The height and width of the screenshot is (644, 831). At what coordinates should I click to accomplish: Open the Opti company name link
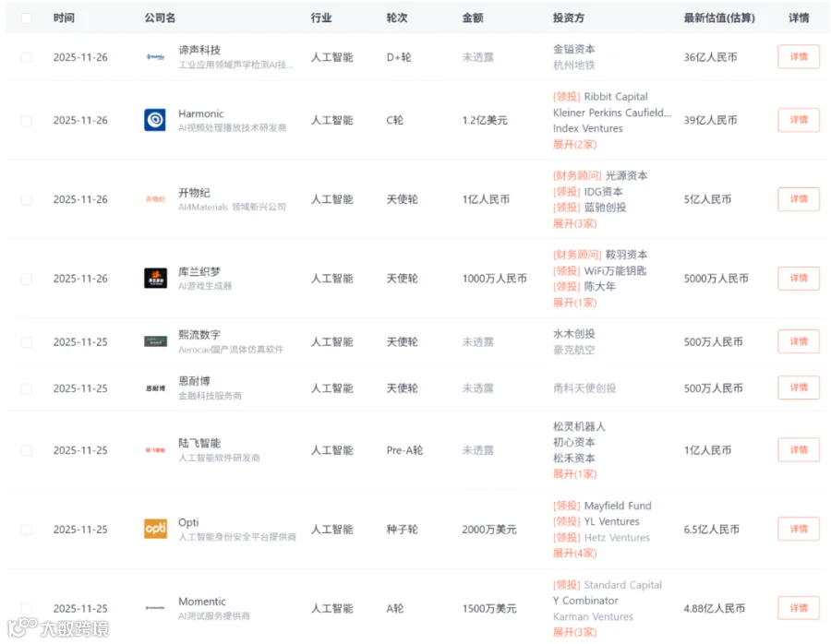tap(188, 522)
